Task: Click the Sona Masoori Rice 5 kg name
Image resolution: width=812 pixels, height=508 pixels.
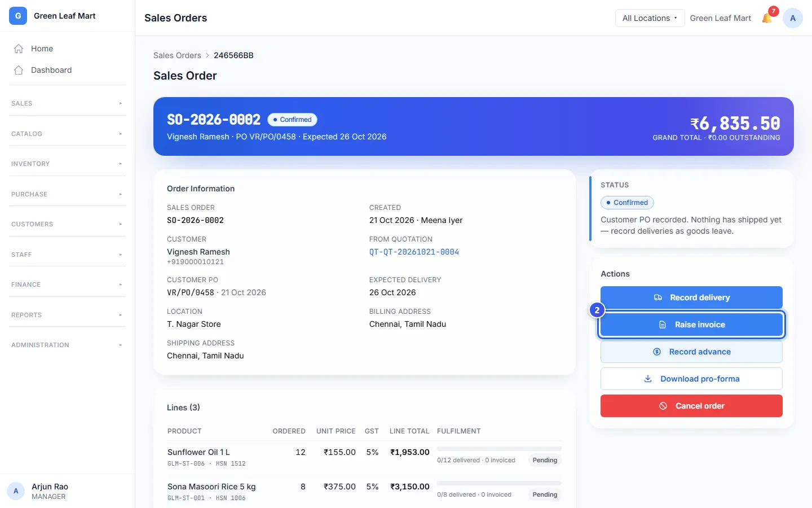Action: tap(211, 487)
